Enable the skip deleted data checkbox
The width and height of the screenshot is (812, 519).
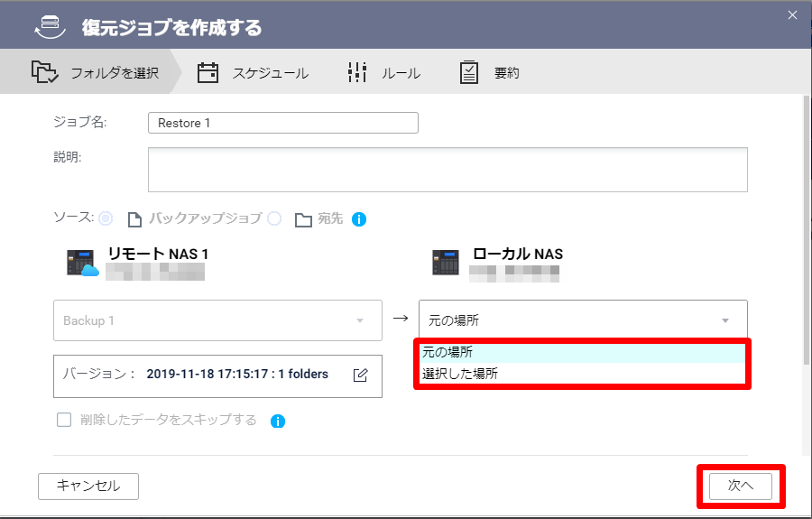tap(64, 420)
